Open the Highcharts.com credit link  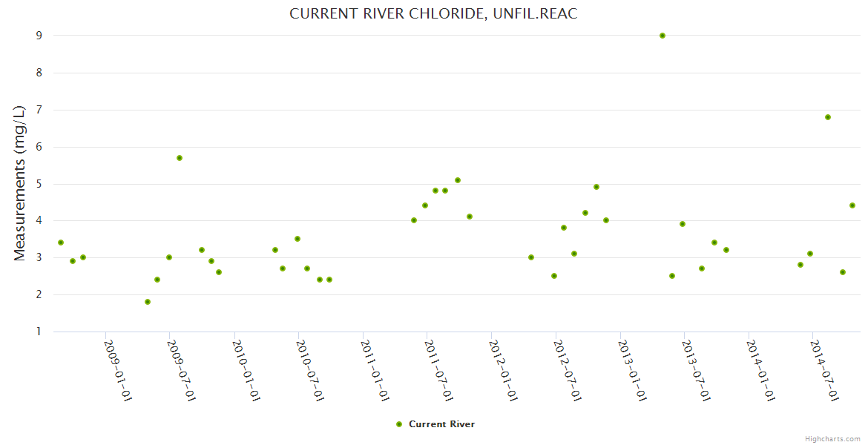tap(832, 438)
